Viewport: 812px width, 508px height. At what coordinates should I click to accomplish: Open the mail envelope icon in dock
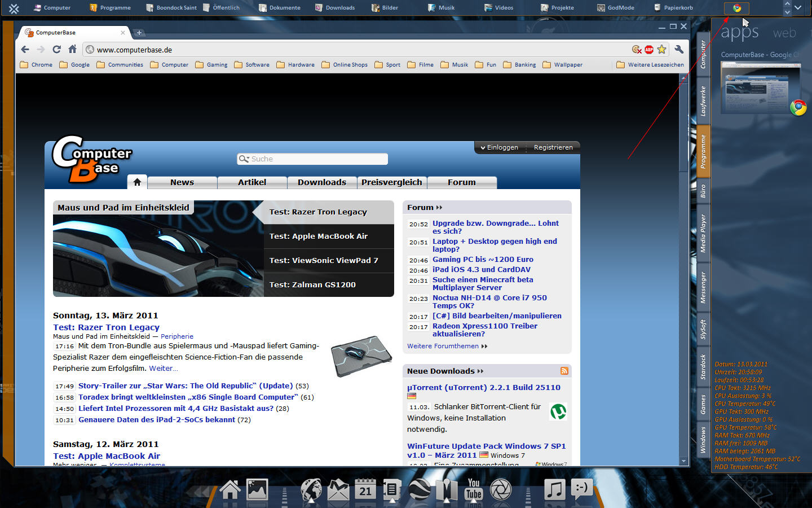(338, 489)
